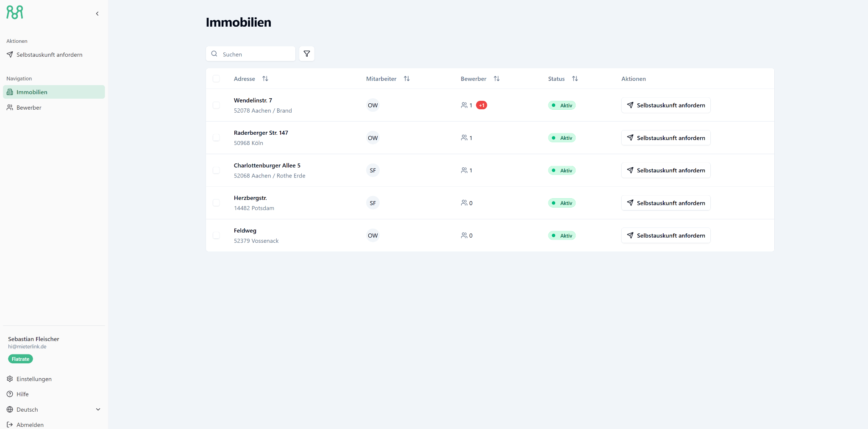The image size is (868, 429).
Task: Check the Feldweg row checkbox
Action: click(216, 235)
